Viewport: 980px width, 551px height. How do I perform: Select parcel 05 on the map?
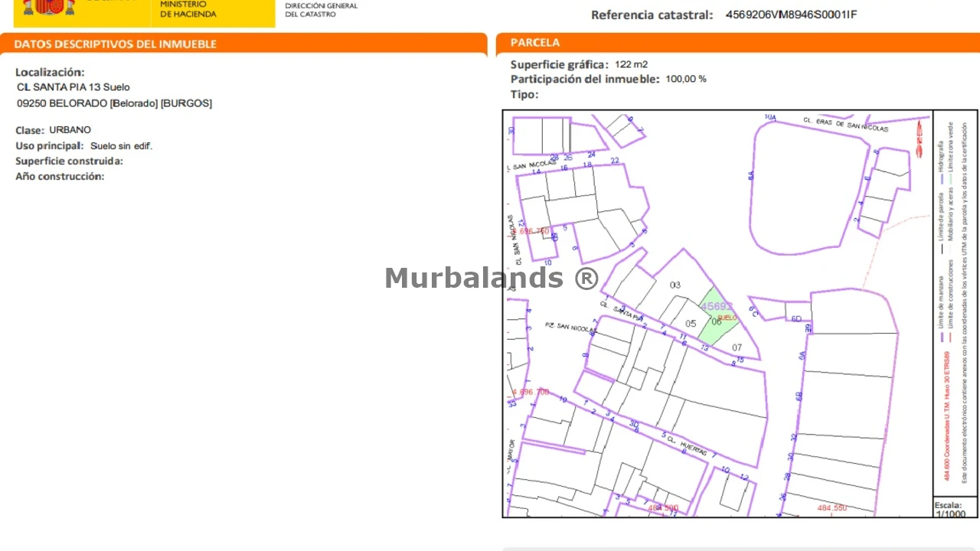point(691,324)
